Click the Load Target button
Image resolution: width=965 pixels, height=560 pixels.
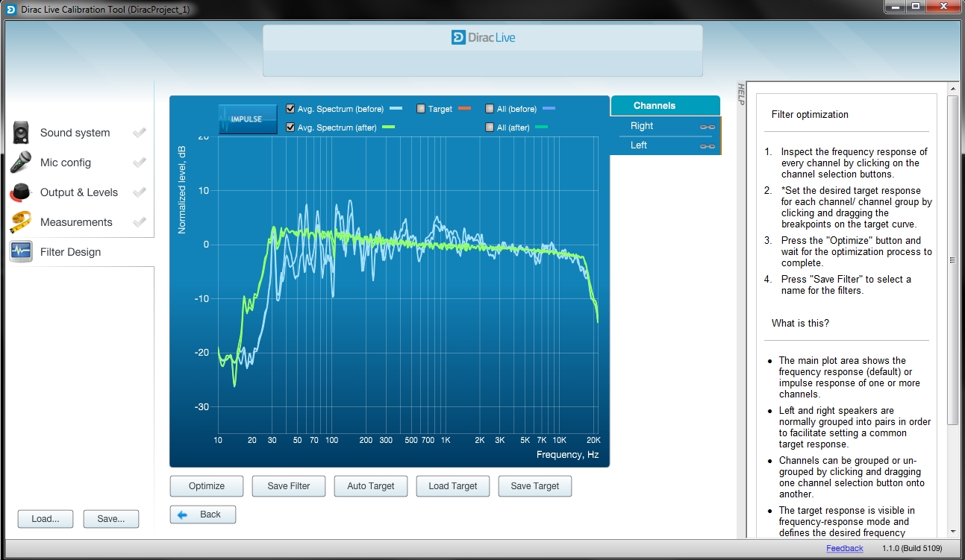point(453,486)
